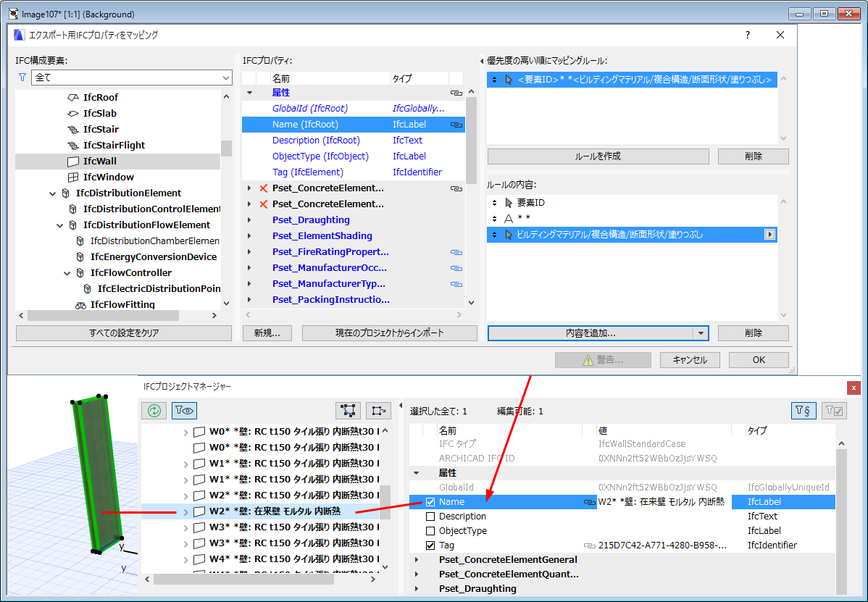Click the キャンセル button
Image resolution: width=868 pixels, height=602 pixels.
[690, 359]
